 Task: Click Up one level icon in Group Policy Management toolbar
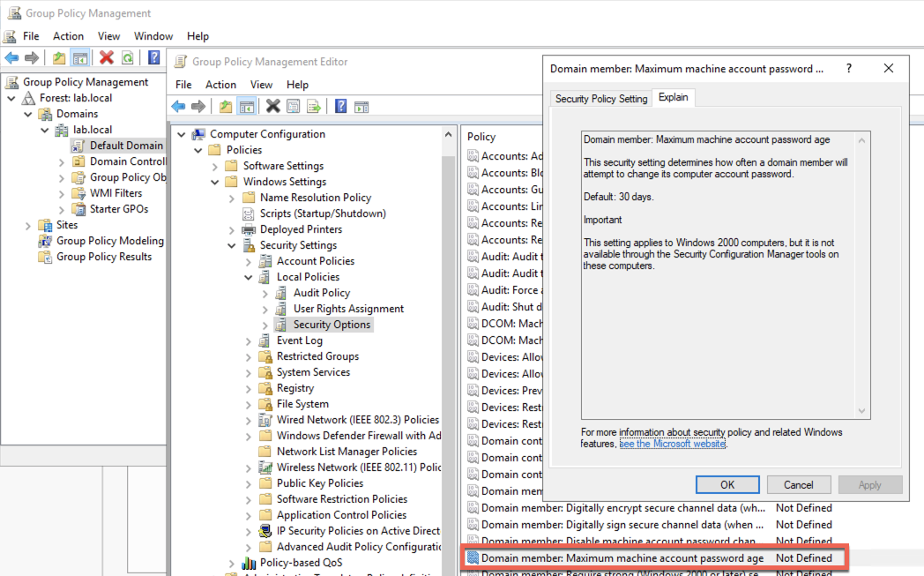click(x=58, y=58)
